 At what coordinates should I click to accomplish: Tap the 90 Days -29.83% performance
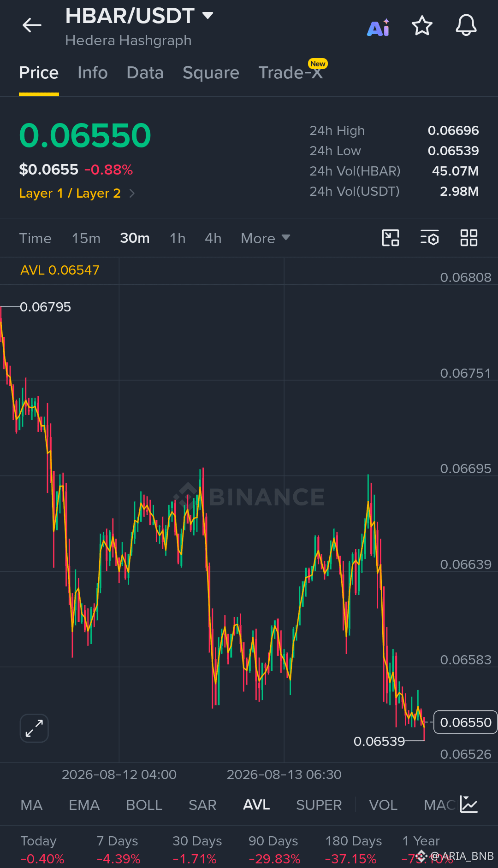point(274,850)
